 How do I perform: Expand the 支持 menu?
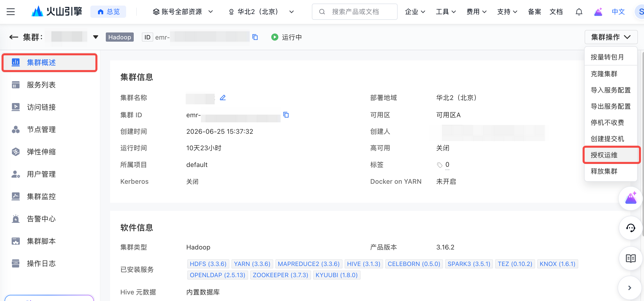507,12
